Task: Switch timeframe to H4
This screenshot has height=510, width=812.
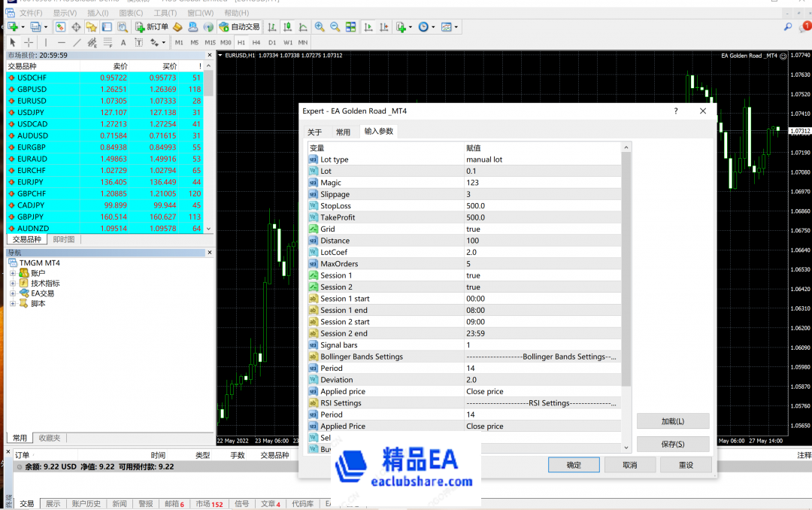Action: (x=256, y=42)
